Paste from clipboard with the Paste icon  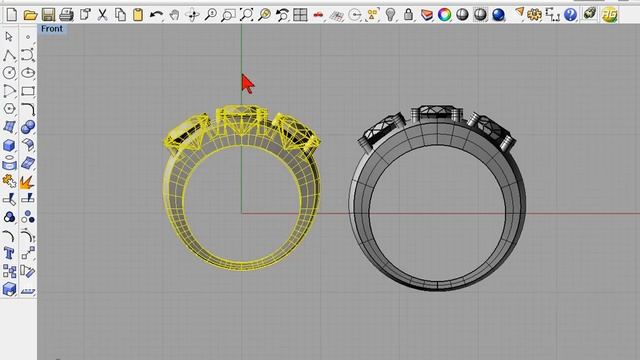[x=138, y=15]
